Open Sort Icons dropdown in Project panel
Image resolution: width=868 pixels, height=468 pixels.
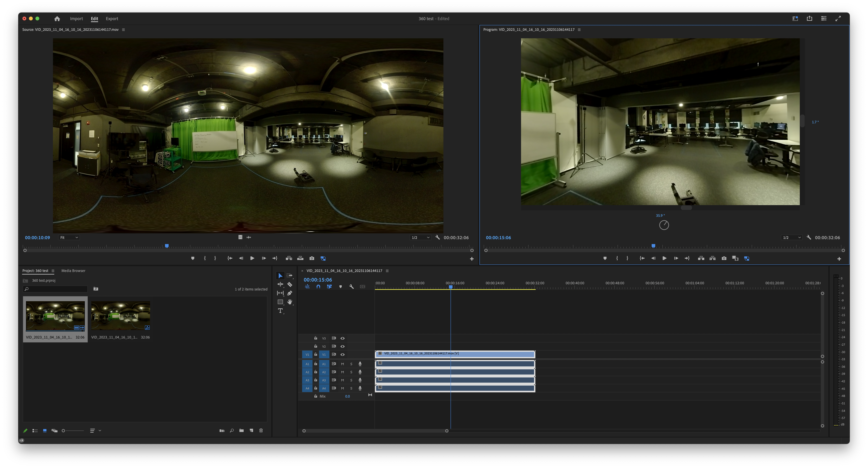tap(95, 431)
